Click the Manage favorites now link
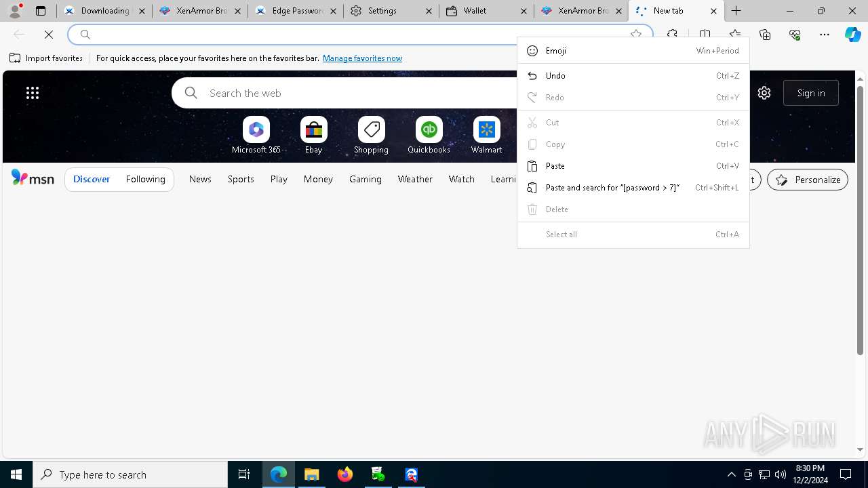 362,58
